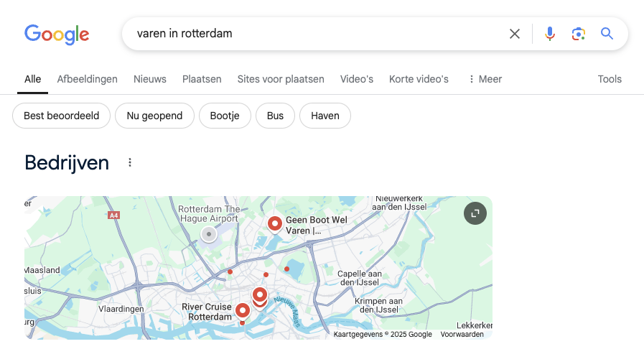Select the Rotterdam The Hague Airport marker

click(x=209, y=234)
